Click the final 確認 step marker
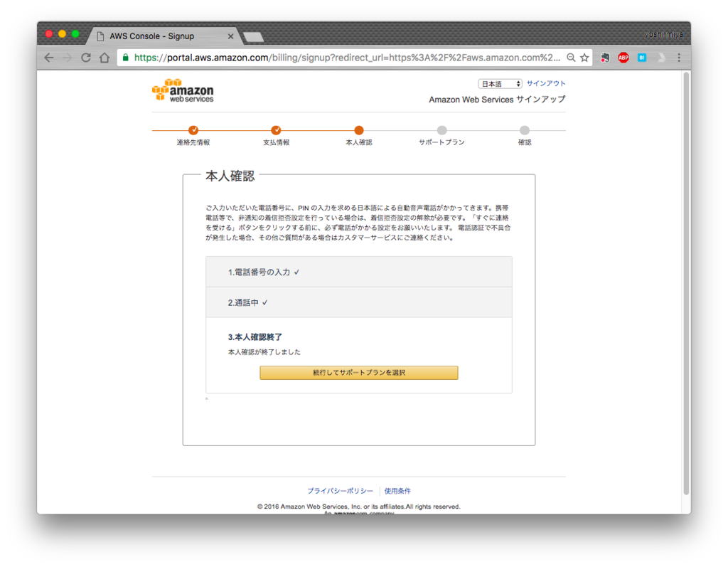This screenshot has width=728, height=567. pyautogui.click(x=525, y=130)
